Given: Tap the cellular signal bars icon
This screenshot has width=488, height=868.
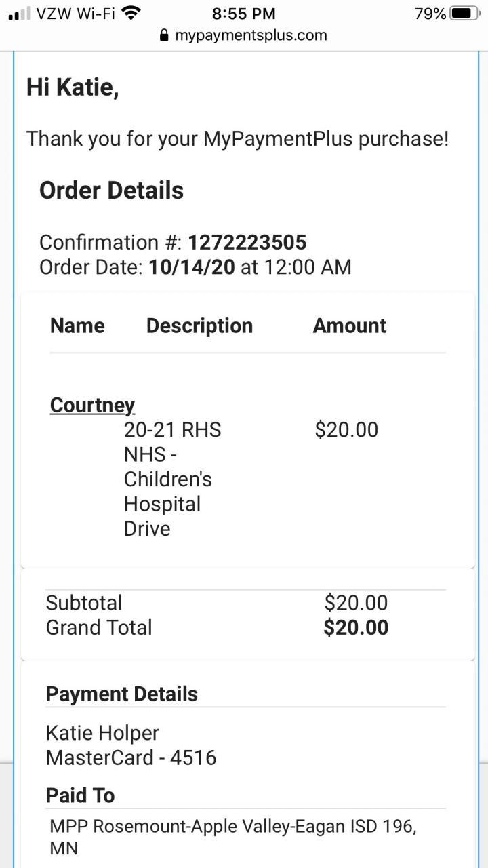Looking at the screenshot, I should click(18, 14).
